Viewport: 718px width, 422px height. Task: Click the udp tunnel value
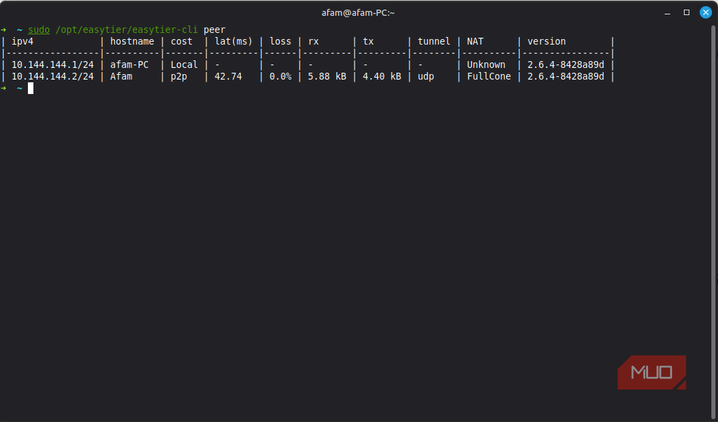(425, 76)
